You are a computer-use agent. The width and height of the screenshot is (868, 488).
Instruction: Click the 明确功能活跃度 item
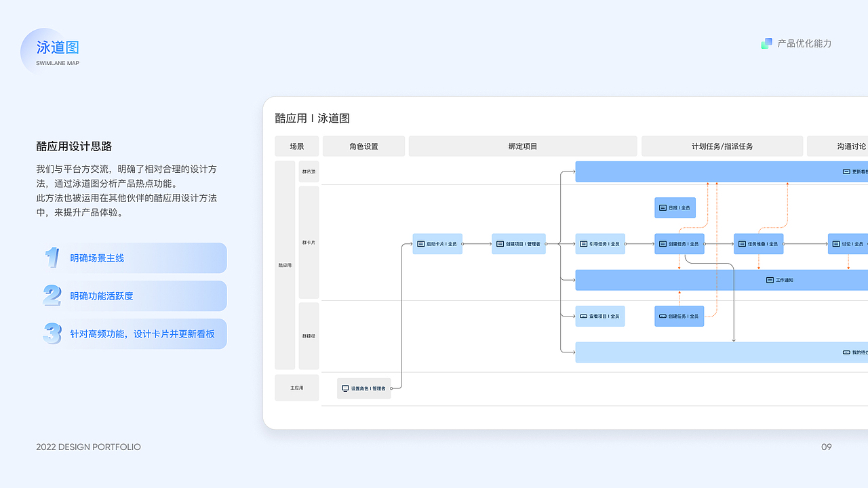pos(134,296)
